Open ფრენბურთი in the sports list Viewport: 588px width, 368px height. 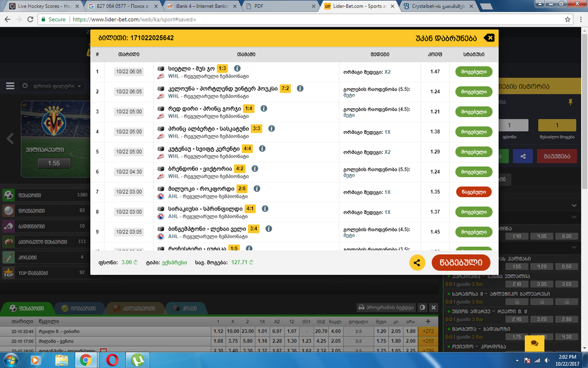[x=45, y=211]
